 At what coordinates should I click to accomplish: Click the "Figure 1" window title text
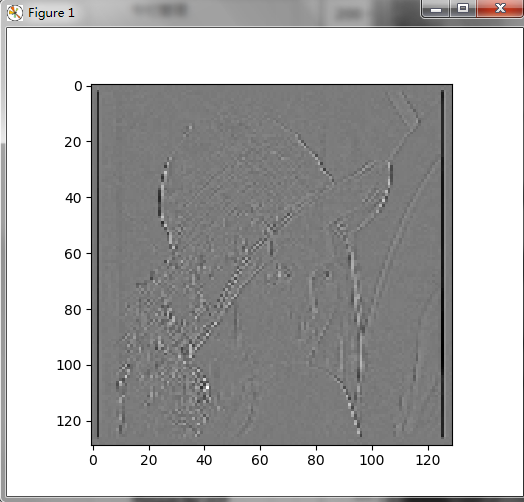coord(51,13)
